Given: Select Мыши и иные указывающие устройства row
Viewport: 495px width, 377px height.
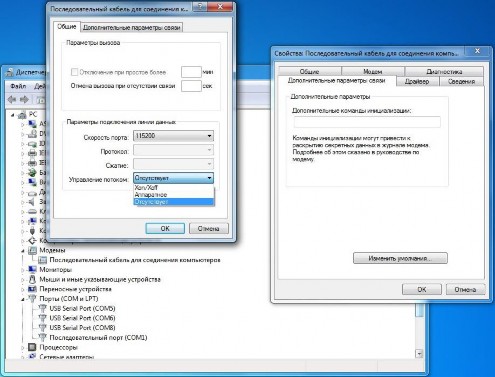Looking at the screenshot, I should (x=100, y=279).
